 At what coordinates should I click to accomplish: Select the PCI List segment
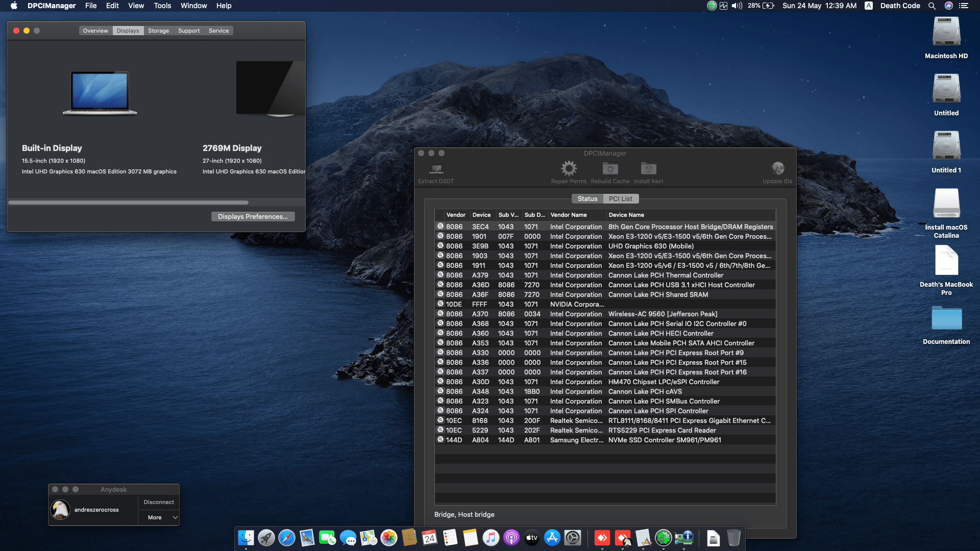coord(620,199)
